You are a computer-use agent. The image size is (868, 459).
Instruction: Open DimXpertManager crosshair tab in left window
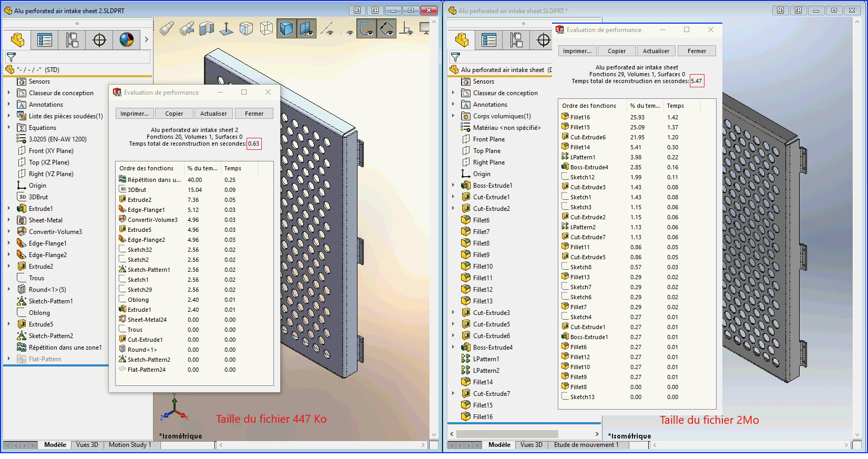pyautogui.click(x=99, y=40)
